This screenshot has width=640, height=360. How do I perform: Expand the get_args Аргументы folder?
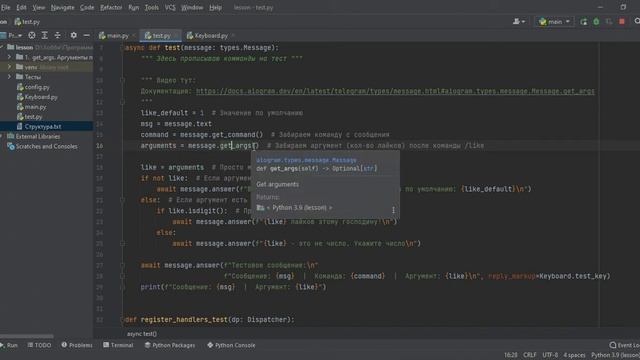[9, 57]
